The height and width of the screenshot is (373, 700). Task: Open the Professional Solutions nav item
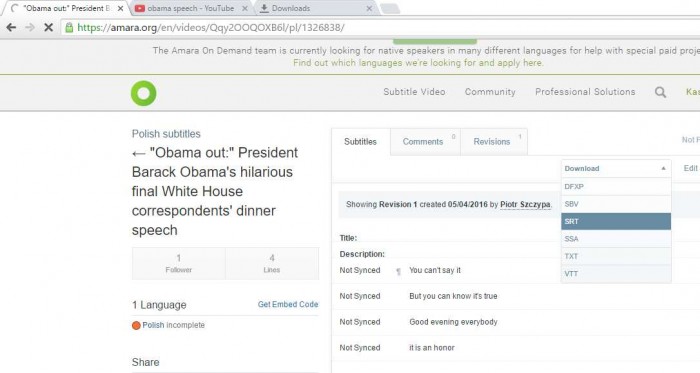click(x=585, y=92)
